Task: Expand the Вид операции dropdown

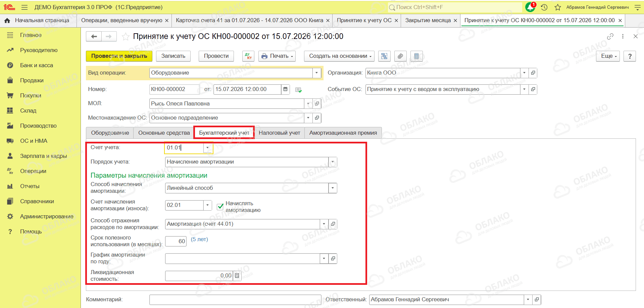Action: coord(316,73)
